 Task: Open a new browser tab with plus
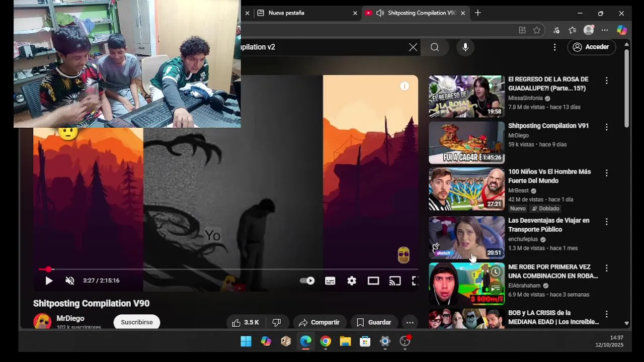[478, 13]
